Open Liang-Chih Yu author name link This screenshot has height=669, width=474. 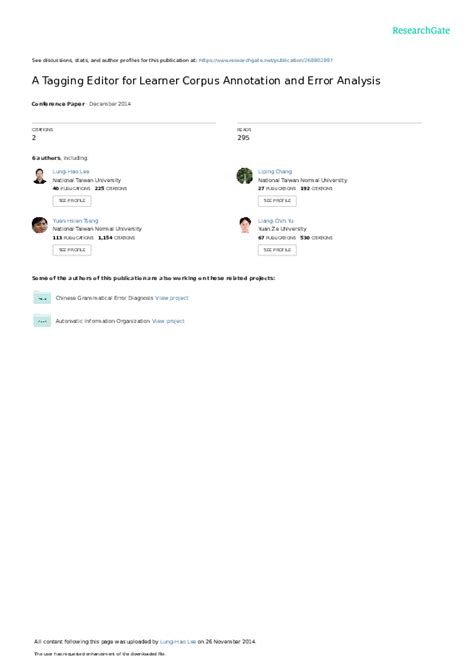276,221
